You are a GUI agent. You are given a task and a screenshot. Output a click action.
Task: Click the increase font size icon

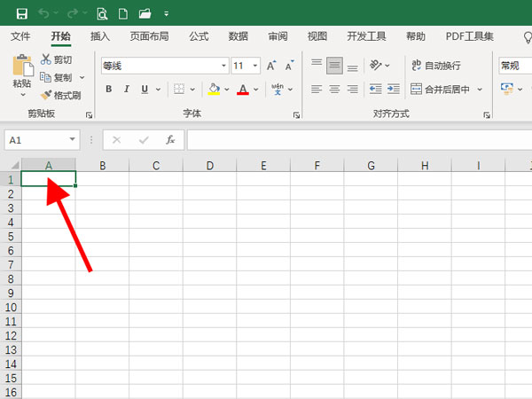point(272,66)
